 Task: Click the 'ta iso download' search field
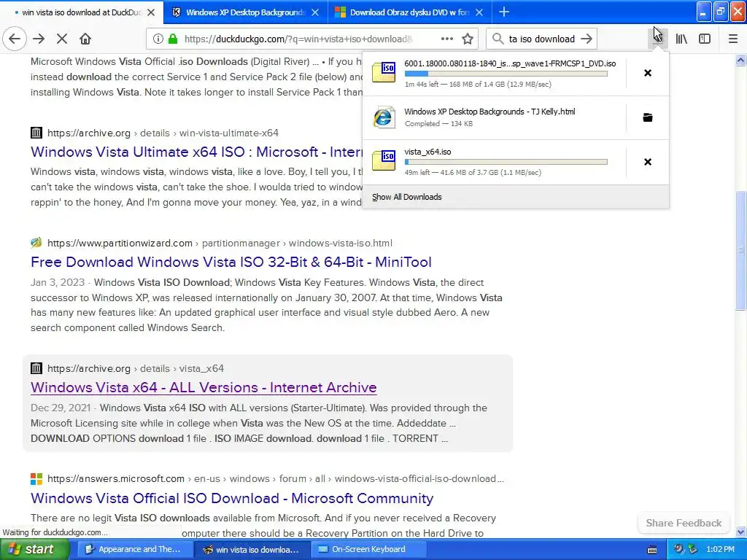542,39
